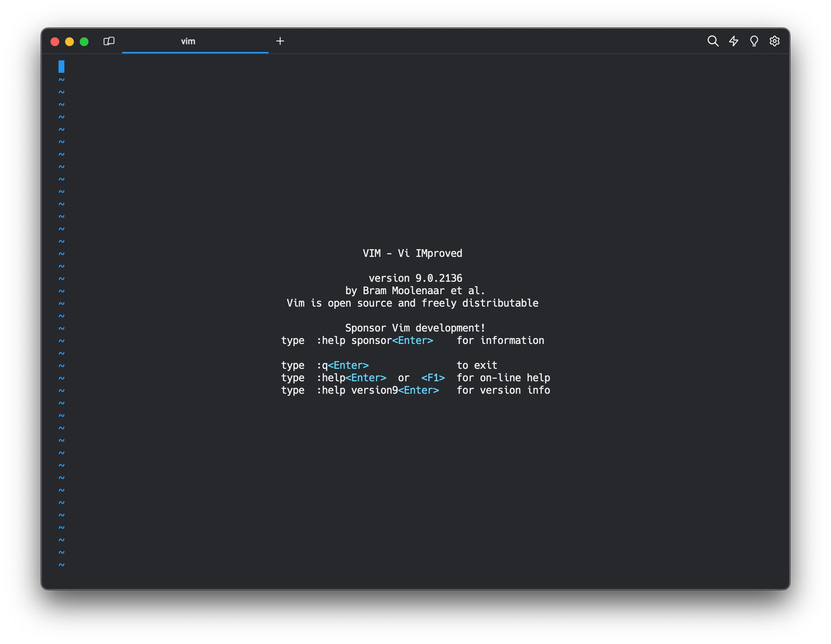
Task: Click the split pane icon near the tab
Action: (x=109, y=41)
